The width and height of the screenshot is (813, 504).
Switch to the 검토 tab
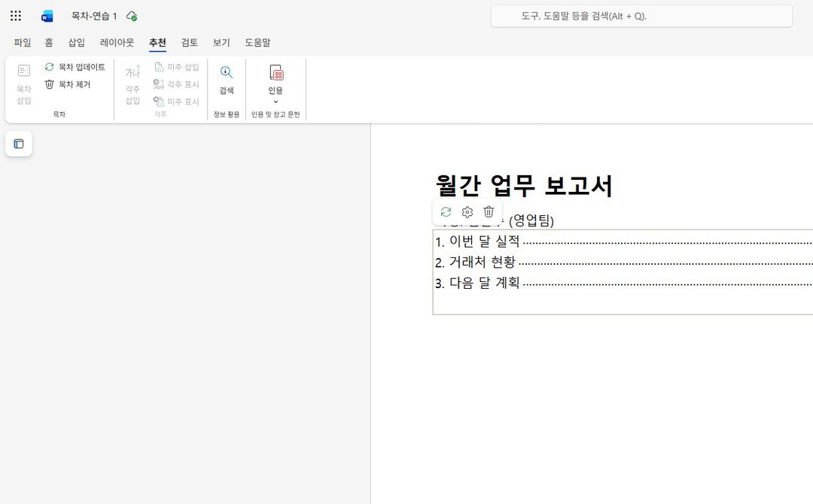click(x=189, y=42)
